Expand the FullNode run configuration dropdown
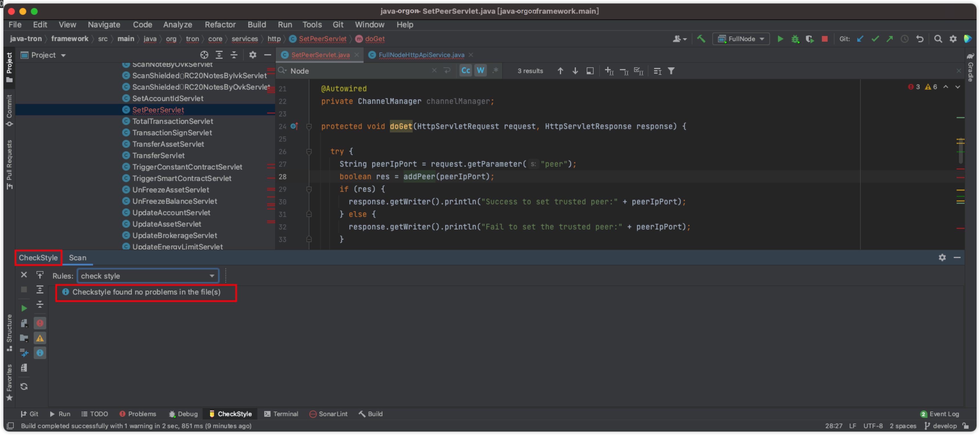Screen dimensions: 980x435 click(x=762, y=39)
